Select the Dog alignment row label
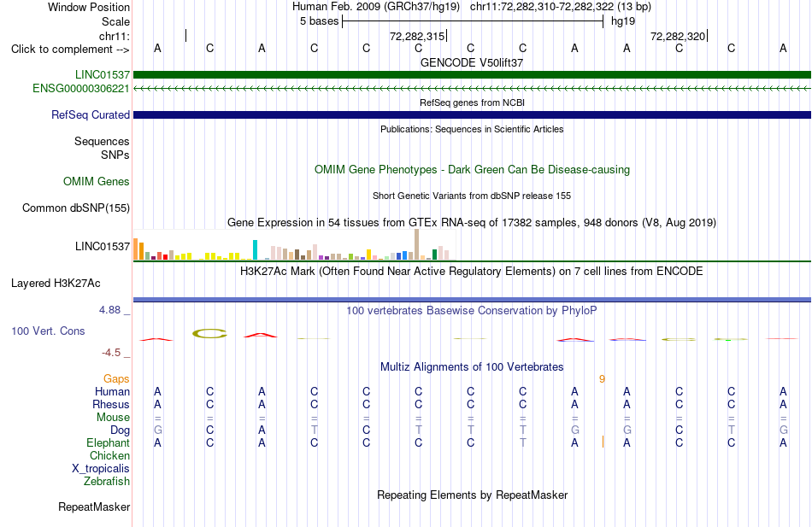 point(120,430)
